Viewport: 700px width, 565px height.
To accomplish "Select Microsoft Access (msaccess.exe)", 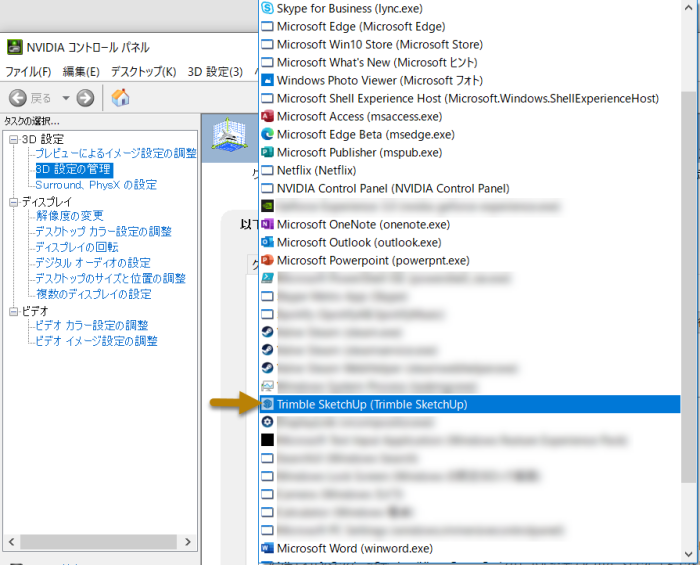I will click(470, 116).
